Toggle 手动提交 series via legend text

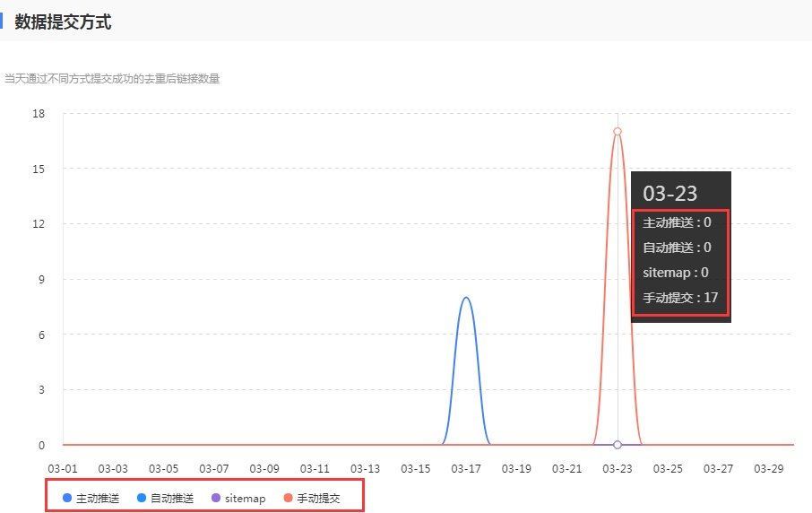click(318, 498)
